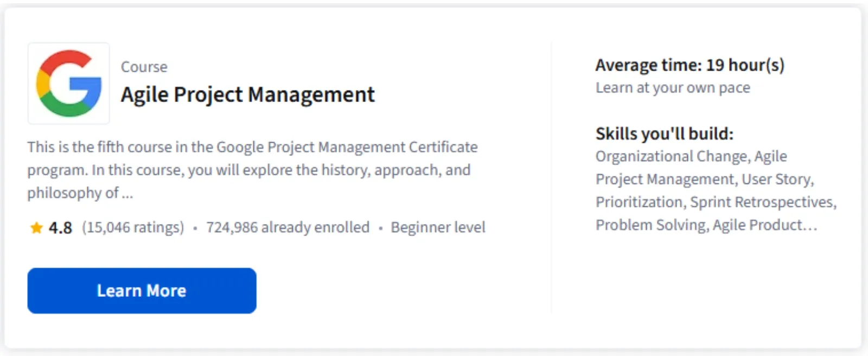Choose the 'Prioritization' skill
868x356 pixels.
pyautogui.click(x=639, y=202)
